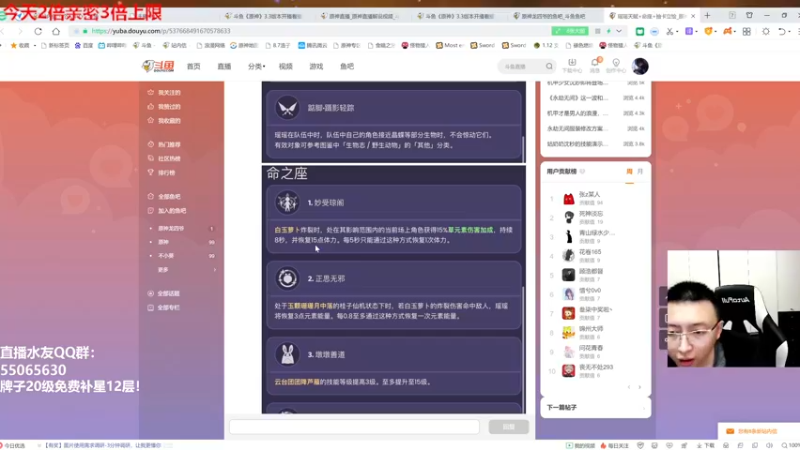Click the 命之座 heading text
Image resolution: width=800 pixels, height=450 pixels.
287,173
